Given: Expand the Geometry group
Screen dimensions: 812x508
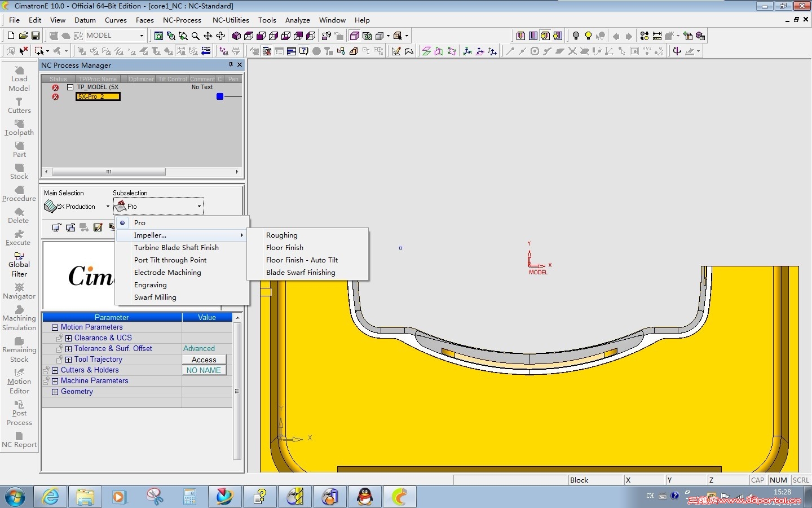Looking at the screenshot, I should click(55, 392).
